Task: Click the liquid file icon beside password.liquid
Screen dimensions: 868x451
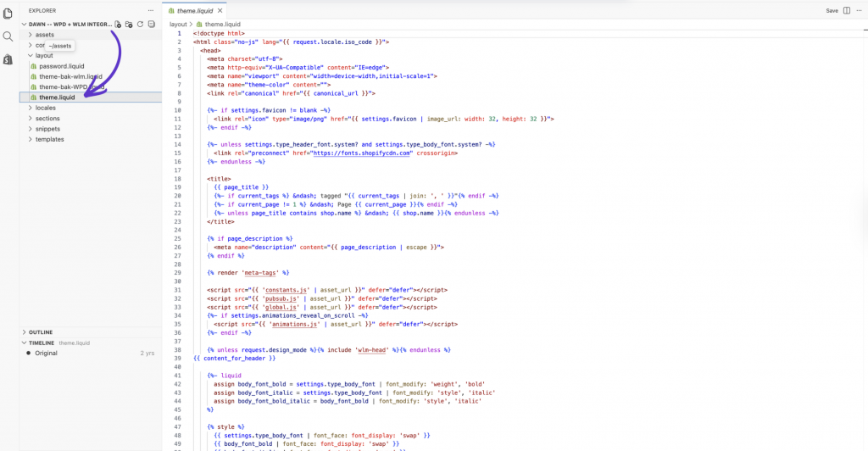Action: tap(34, 66)
